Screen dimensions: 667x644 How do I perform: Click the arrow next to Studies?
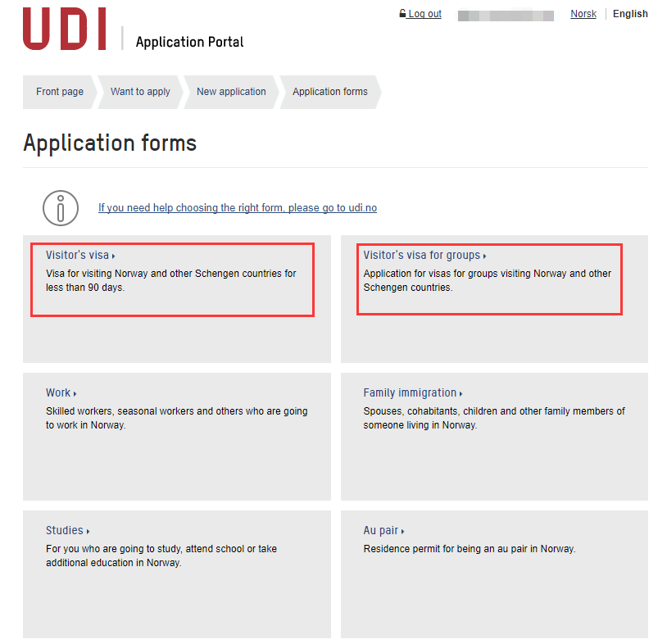tap(88, 532)
